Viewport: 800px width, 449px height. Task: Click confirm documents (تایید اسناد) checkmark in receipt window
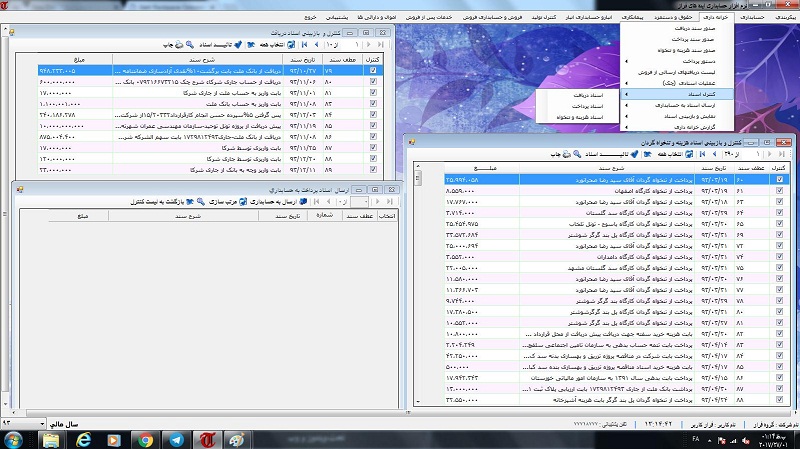(x=238, y=45)
